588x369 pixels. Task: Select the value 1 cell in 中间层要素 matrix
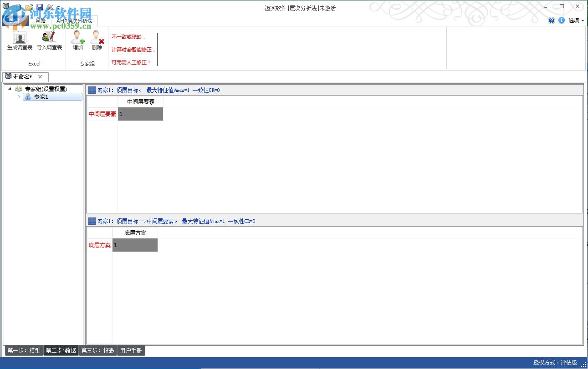point(140,114)
